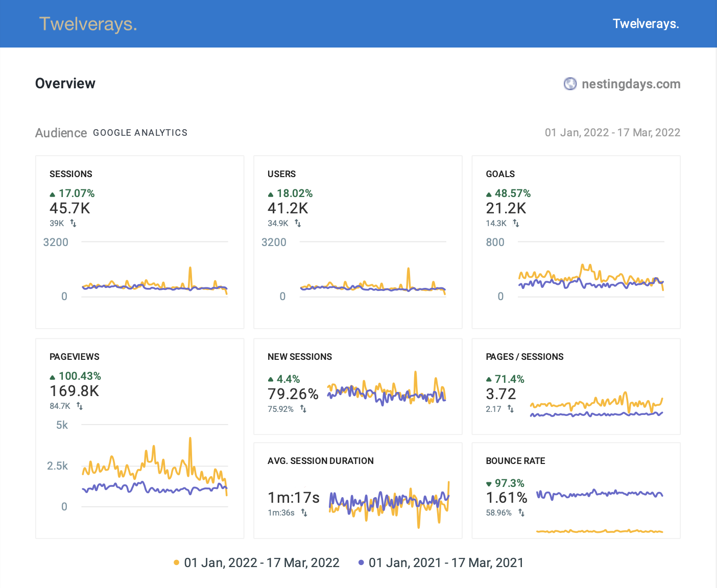Click the swap arrows icon under Sessions
The width and height of the screenshot is (717, 588).
[73, 223]
